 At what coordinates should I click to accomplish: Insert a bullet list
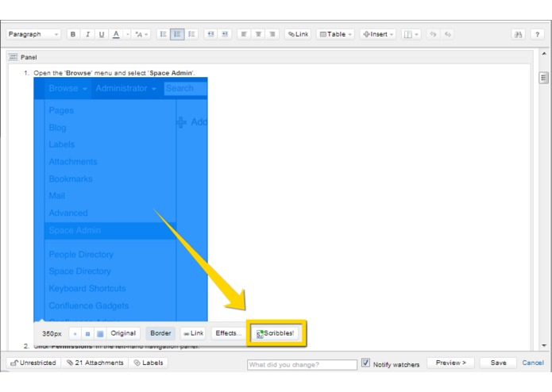163,34
